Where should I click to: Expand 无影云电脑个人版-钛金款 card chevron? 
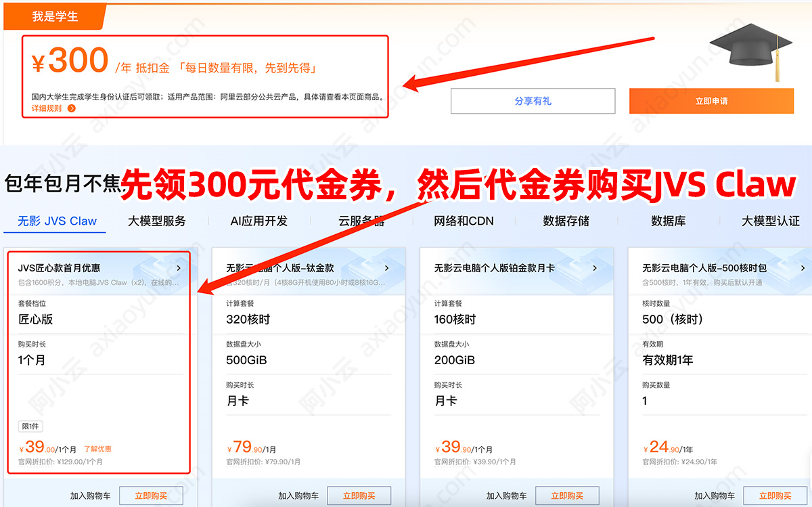tap(386, 268)
